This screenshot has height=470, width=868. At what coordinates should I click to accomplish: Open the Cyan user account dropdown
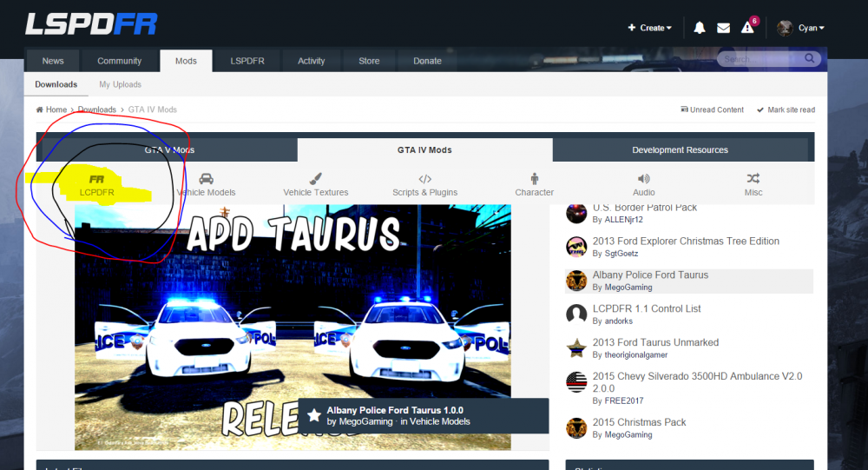coord(811,28)
